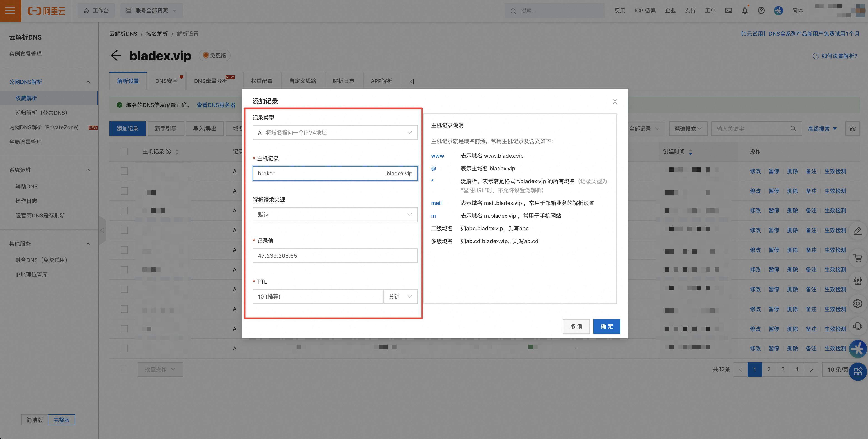
Task: Sort by 创建时间 column arrows
Action: pos(690,152)
